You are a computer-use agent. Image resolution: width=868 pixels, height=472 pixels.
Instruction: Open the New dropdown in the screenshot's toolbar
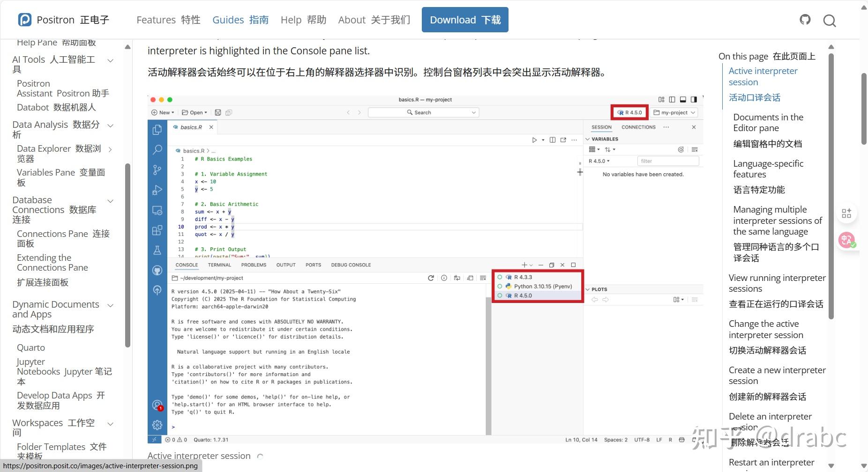[163, 112]
